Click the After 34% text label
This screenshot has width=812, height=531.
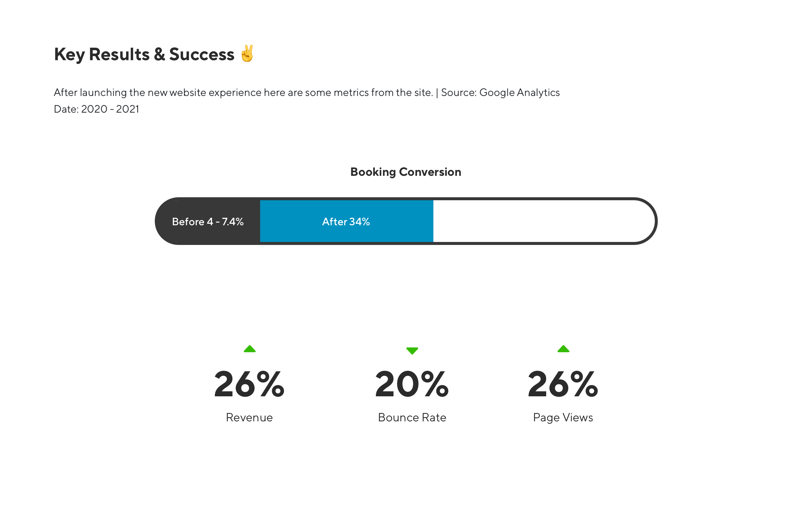point(346,222)
